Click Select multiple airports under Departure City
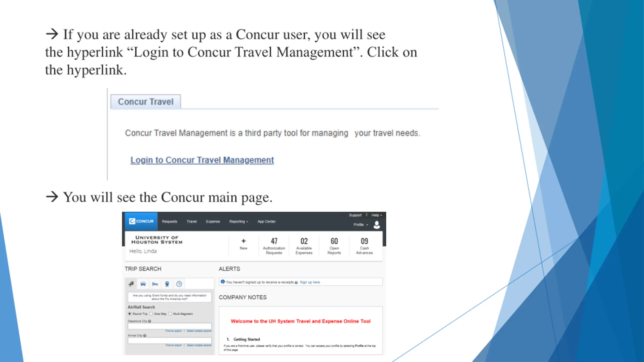The image size is (644, 362). click(199, 331)
